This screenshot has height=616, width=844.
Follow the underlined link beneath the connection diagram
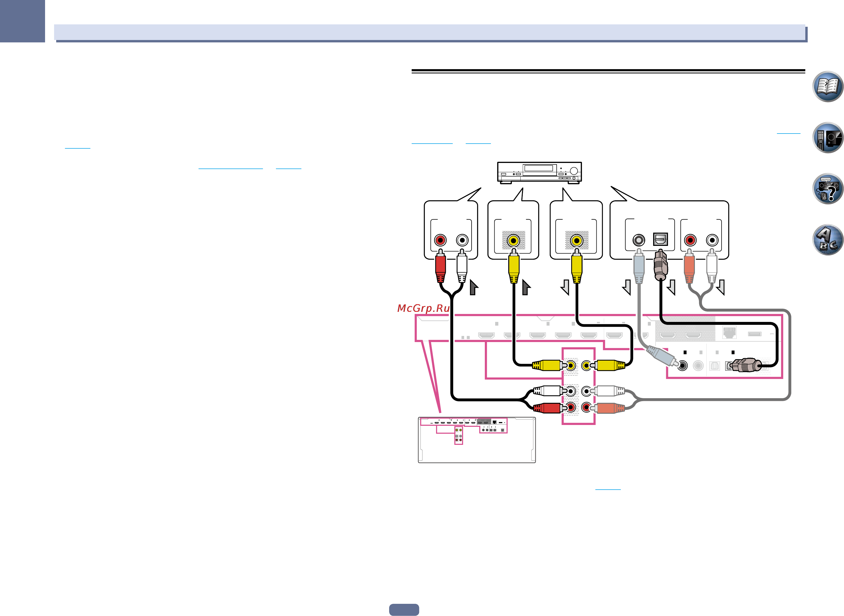608,489
